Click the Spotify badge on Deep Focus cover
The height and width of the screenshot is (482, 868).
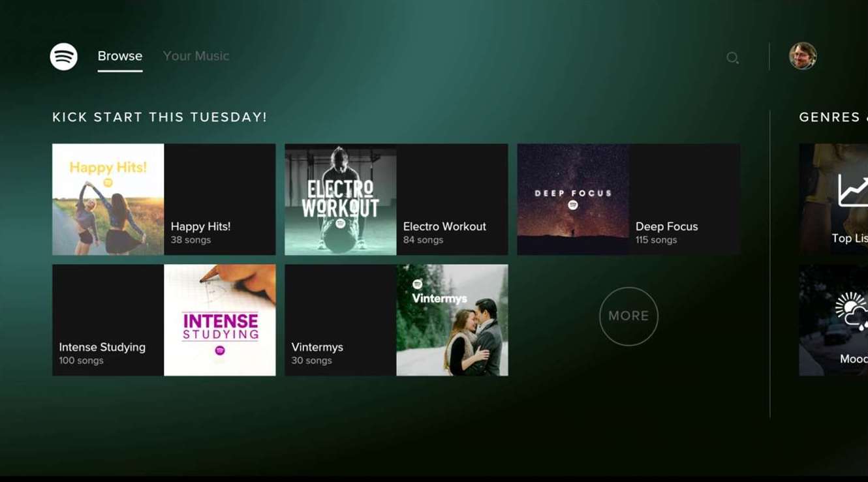[x=574, y=205]
